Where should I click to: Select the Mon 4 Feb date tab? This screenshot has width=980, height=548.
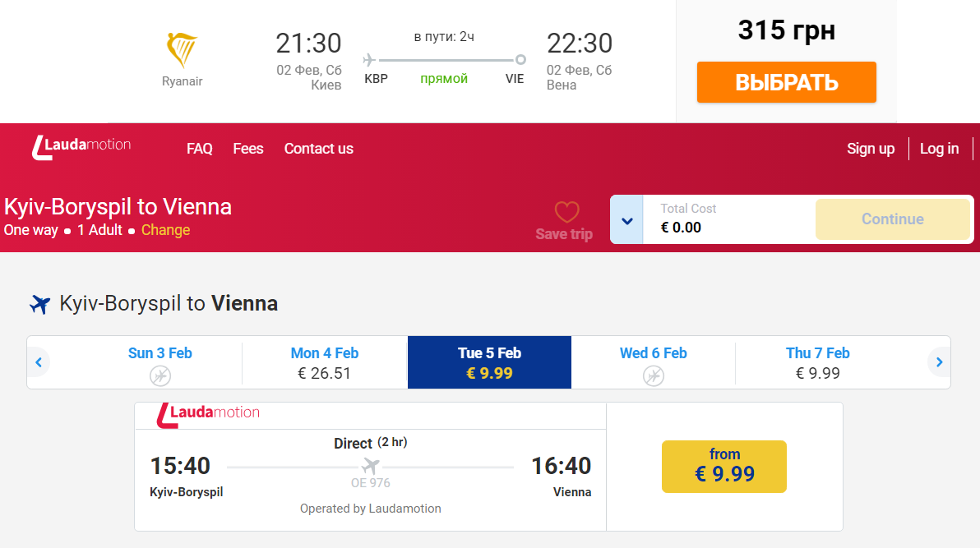325,362
